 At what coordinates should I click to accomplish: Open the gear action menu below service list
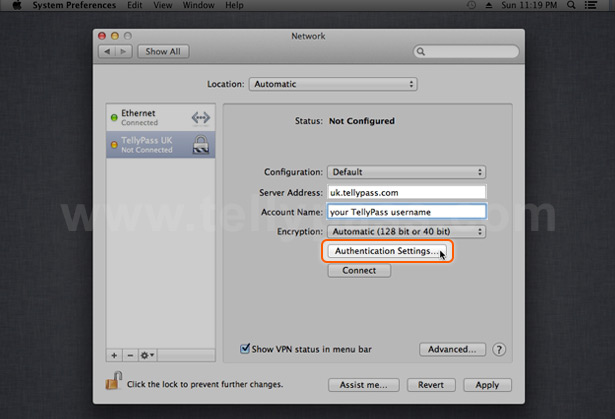147,355
